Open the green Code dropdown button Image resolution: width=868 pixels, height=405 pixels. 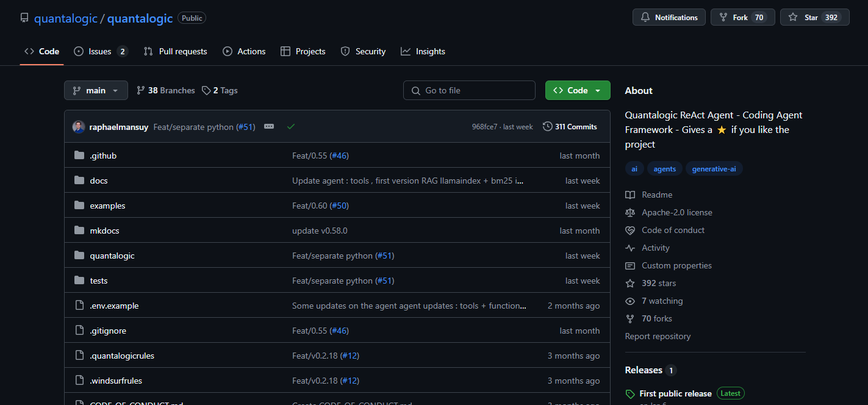578,90
